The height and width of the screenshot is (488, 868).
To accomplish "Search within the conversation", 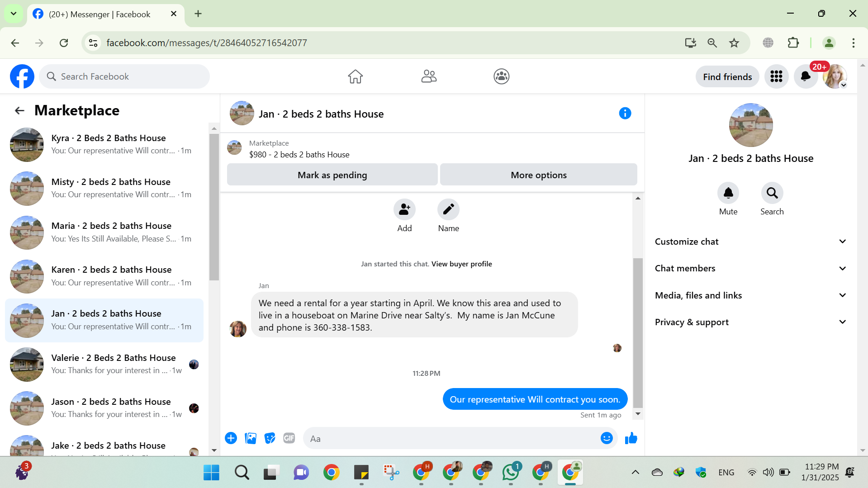I will [772, 193].
